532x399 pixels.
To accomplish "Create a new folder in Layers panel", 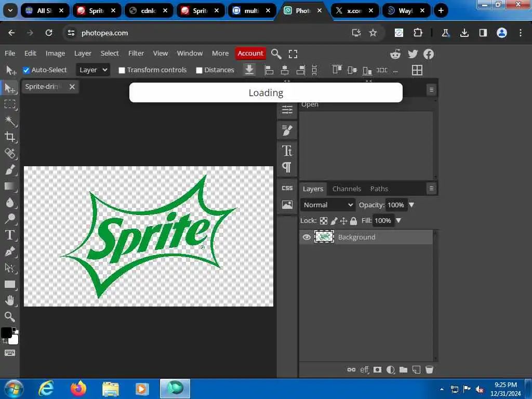I will (x=403, y=369).
